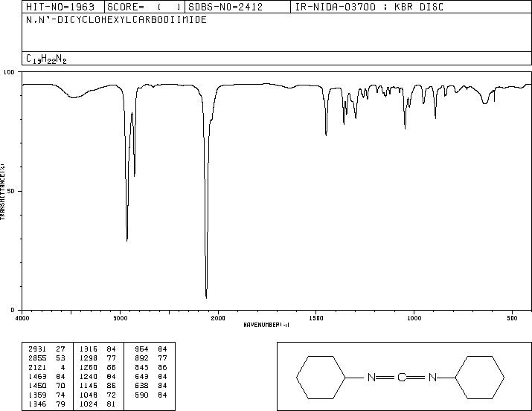Click the 4000 label on wavenumber axis
Viewport: 532px width, 411px height.
click(x=22, y=318)
